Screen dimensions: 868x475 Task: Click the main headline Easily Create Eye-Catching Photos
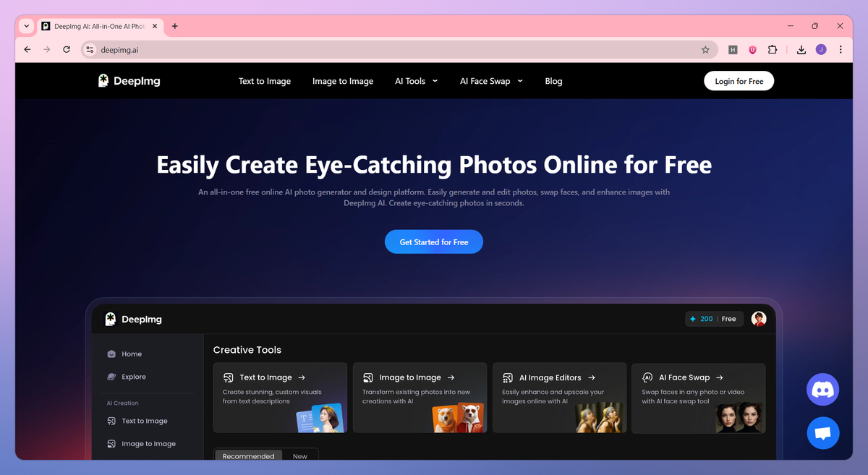(x=434, y=165)
